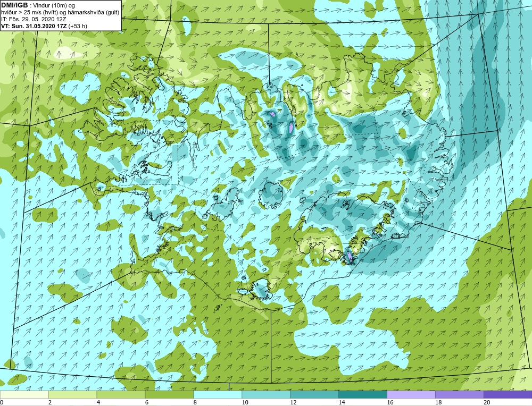
Task: Click the 16–18 m/s light purple legend swatch
Action: 411,394
